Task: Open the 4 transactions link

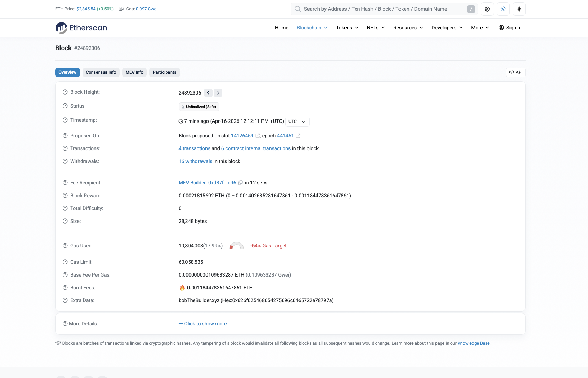Action: 194,148
